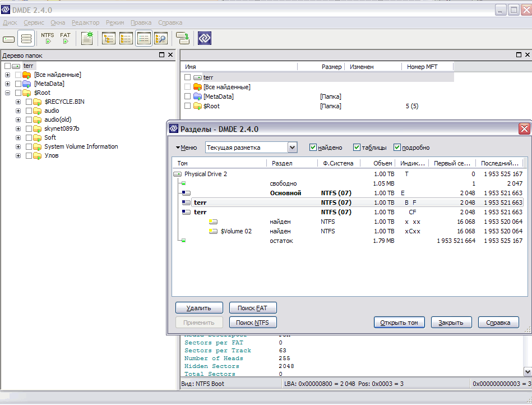Image resolution: width=532 pixels, height=405 pixels.
Task: Click the blue DMDE logo toolbar icon
Action: point(205,38)
